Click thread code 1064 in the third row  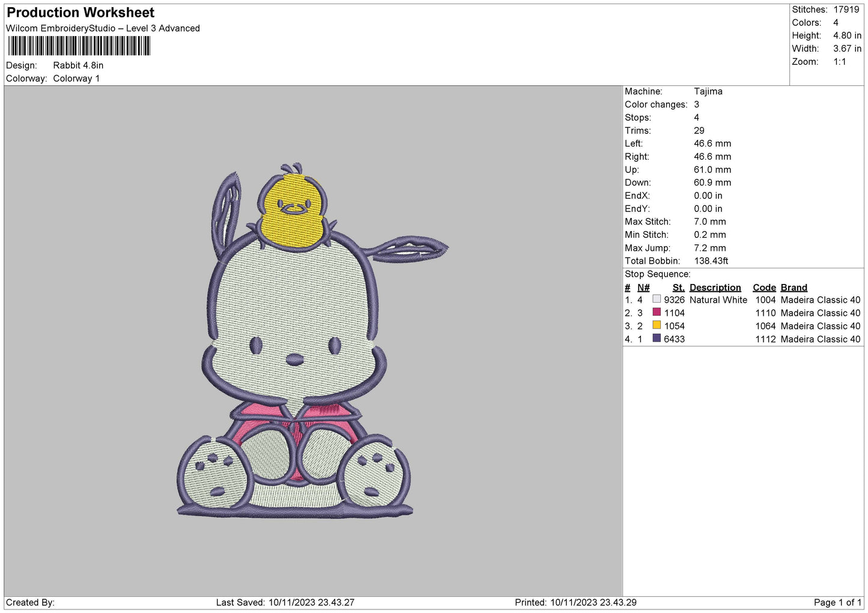click(765, 326)
